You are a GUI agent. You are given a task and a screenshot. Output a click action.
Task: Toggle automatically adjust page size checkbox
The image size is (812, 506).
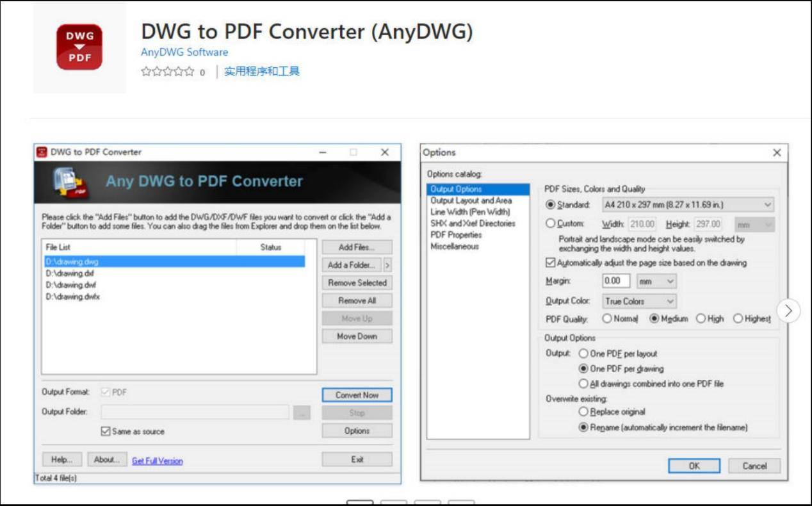click(x=550, y=263)
